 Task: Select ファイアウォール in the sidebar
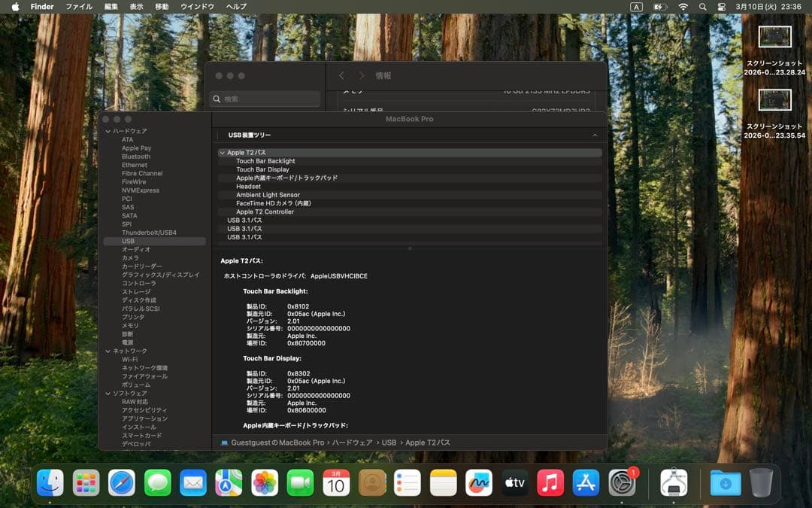click(x=144, y=376)
